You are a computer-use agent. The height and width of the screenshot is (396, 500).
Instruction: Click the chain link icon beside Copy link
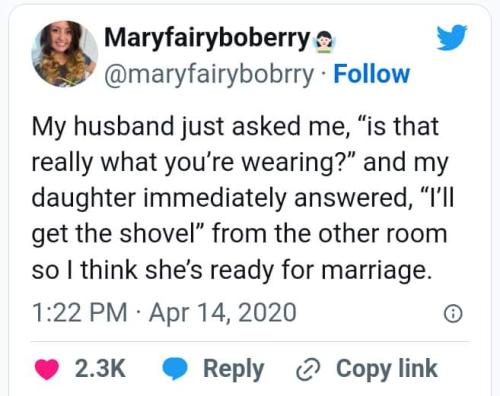(308, 370)
